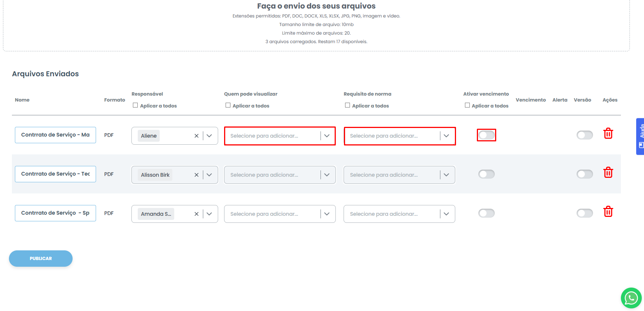The height and width of the screenshot is (311, 644).
Task: Check Aplicar a todos under Responsável
Action: (136, 105)
